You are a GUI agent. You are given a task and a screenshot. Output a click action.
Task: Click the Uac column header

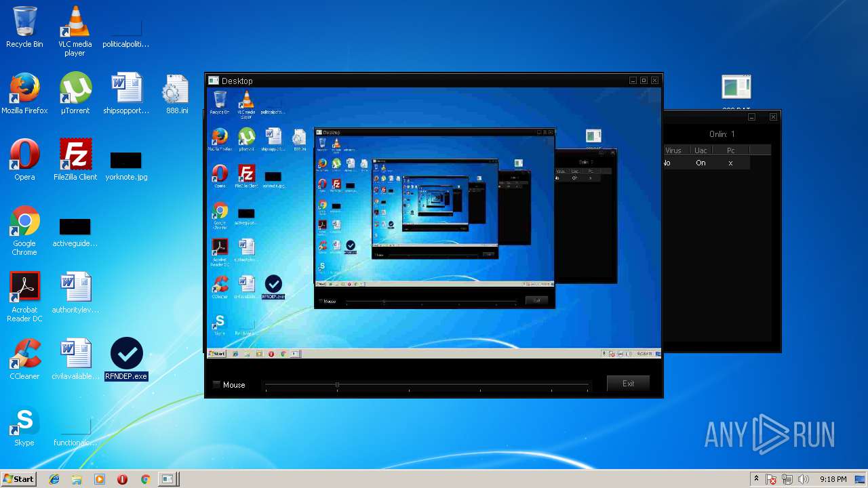pyautogui.click(x=701, y=150)
